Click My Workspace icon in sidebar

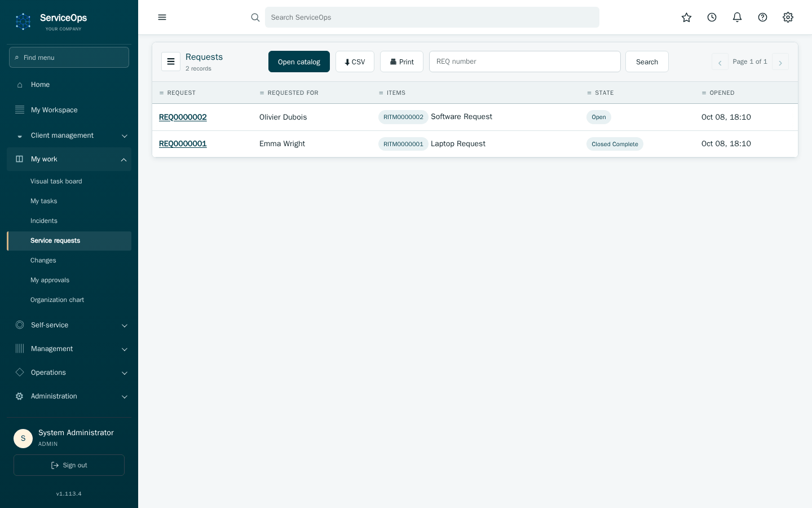pyautogui.click(x=20, y=110)
